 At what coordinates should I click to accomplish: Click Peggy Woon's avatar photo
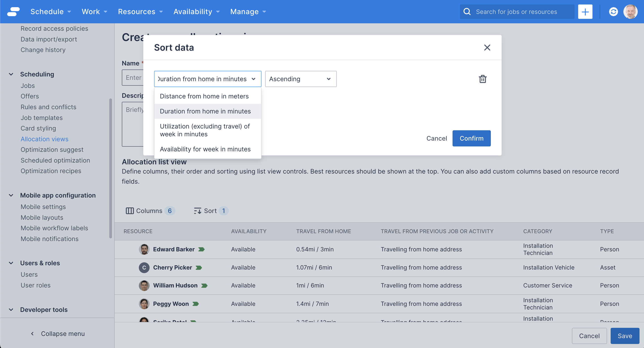pyautogui.click(x=144, y=304)
